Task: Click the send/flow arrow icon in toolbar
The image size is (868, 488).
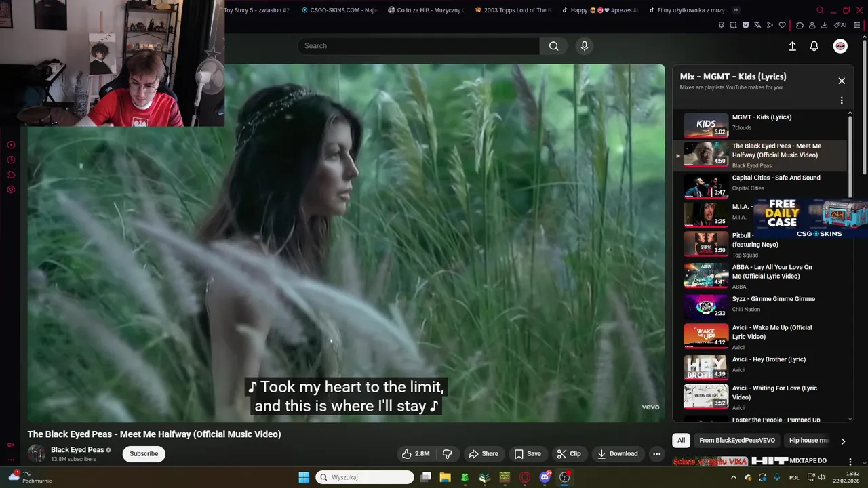Action: tap(770, 25)
